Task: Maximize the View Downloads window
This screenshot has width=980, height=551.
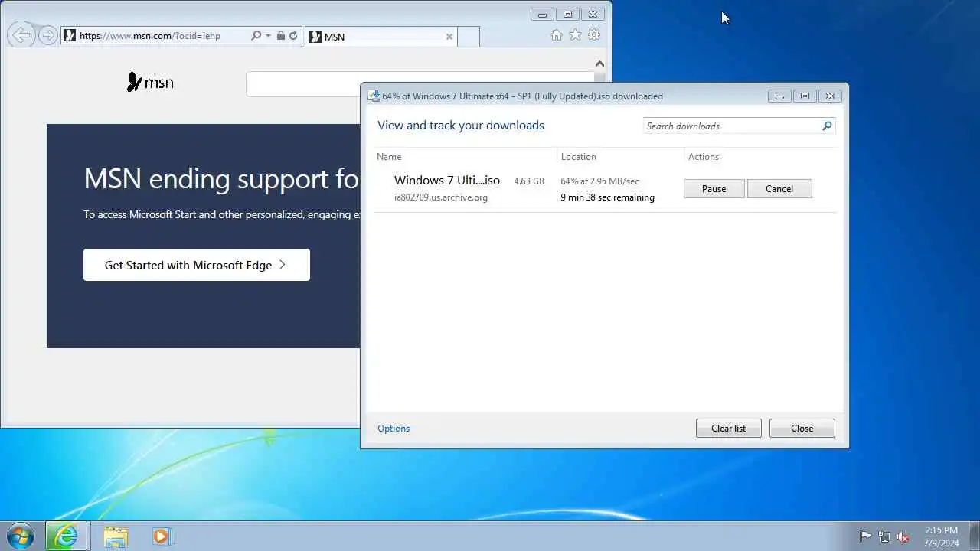Action: [804, 96]
